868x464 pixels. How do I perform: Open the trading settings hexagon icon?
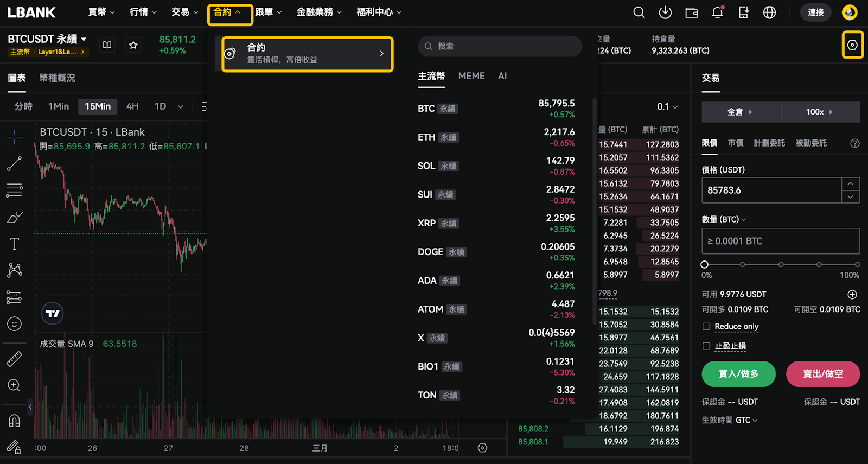click(x=852, y=45)
